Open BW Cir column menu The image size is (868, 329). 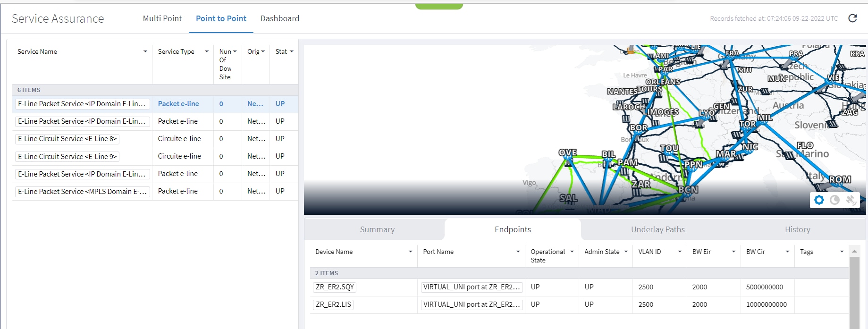(787, 252)
